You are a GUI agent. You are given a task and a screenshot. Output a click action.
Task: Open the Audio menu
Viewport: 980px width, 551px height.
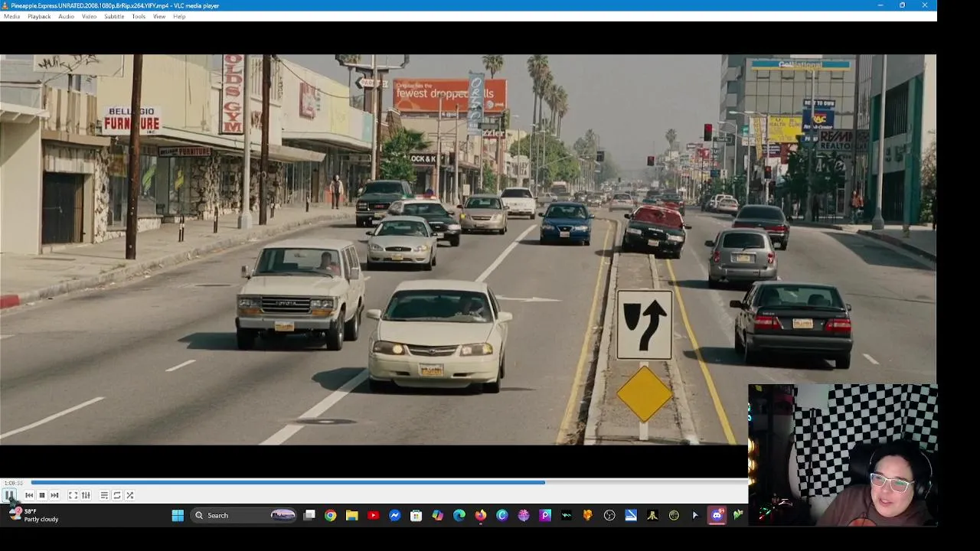pos(66,16)
